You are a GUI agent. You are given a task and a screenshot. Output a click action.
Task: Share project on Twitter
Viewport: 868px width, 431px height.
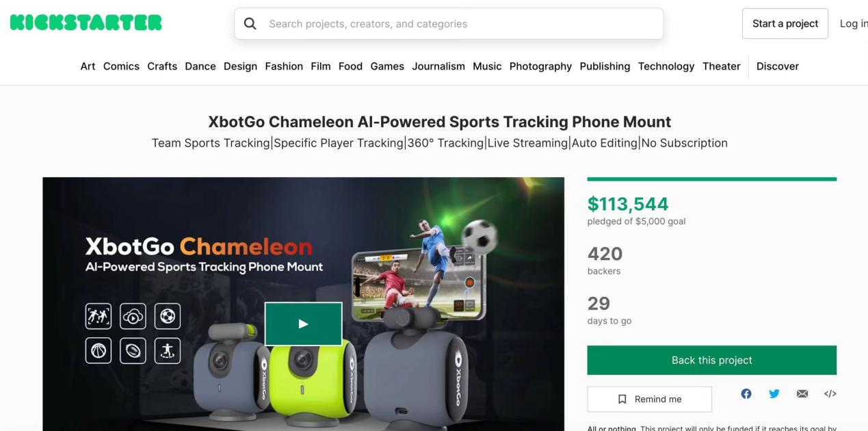tap(774, 393)
